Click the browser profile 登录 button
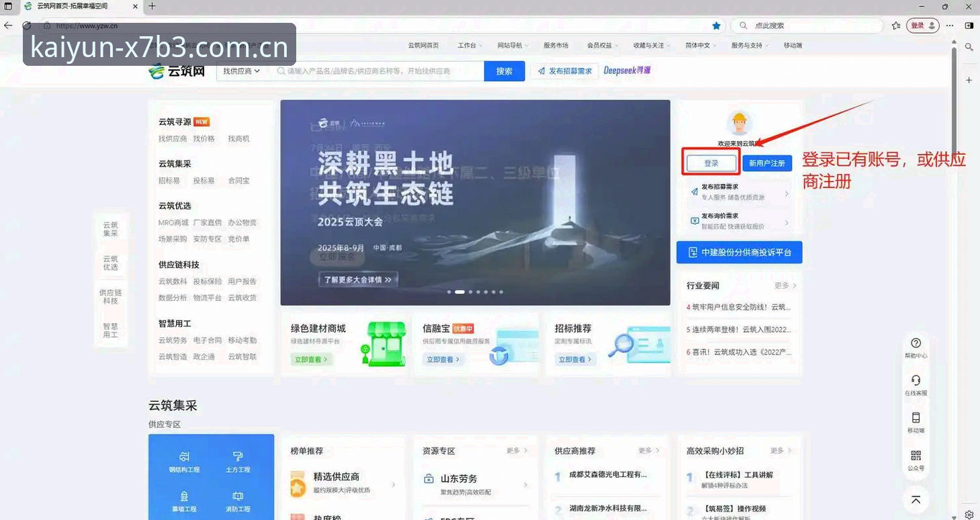 (x=924, y=26)
